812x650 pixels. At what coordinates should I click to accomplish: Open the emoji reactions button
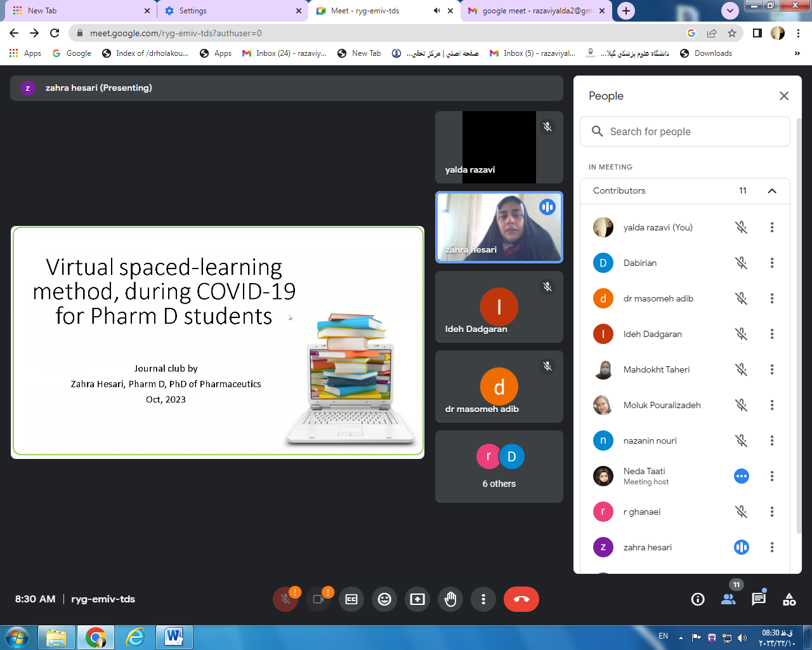(384, 599)
